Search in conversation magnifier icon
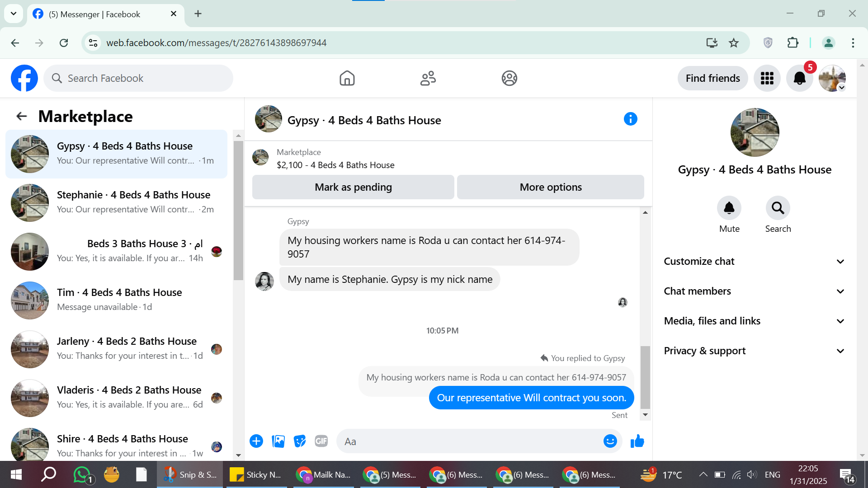The height and width of the screenshot is (488, 868). [x=778, y=208]
